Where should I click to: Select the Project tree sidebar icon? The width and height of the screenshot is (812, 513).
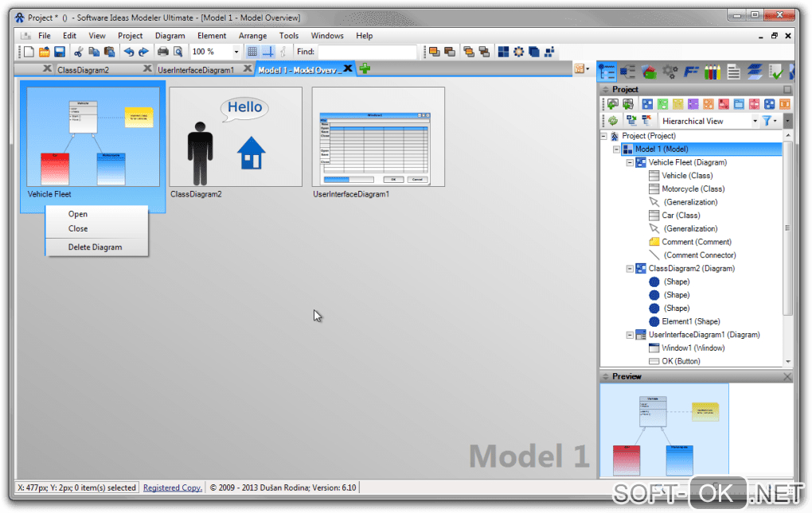(607, 72)
